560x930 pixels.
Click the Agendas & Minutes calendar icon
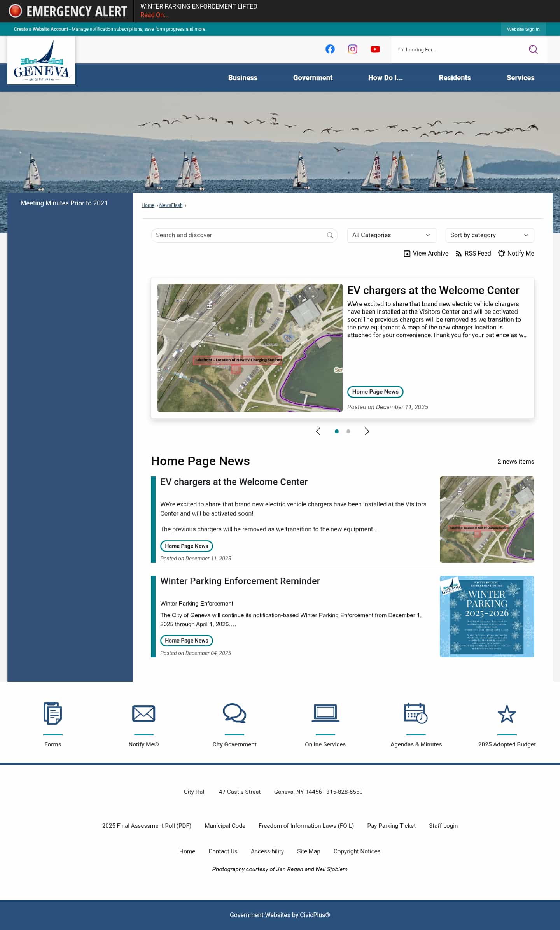click(x=416, y=713)
